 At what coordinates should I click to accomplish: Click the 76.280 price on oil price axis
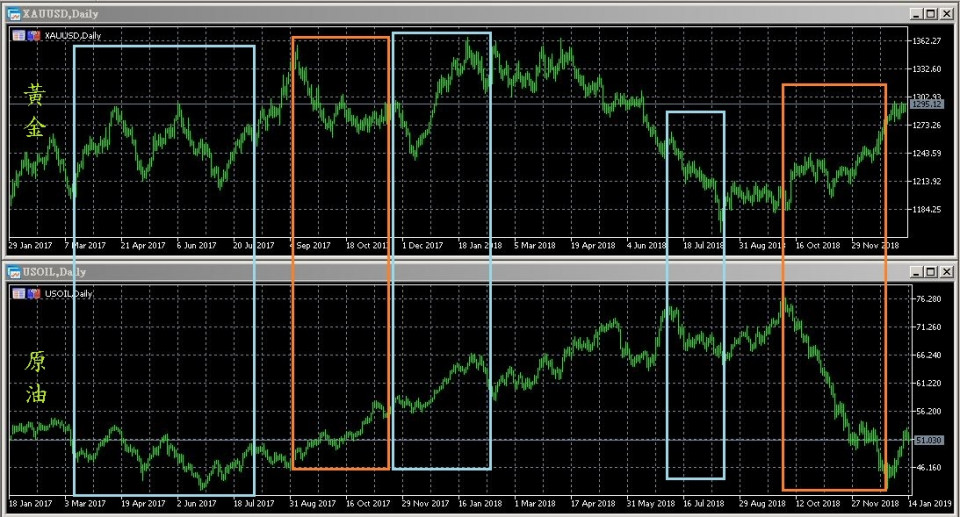pyautogui.click(x=927, y=299)
